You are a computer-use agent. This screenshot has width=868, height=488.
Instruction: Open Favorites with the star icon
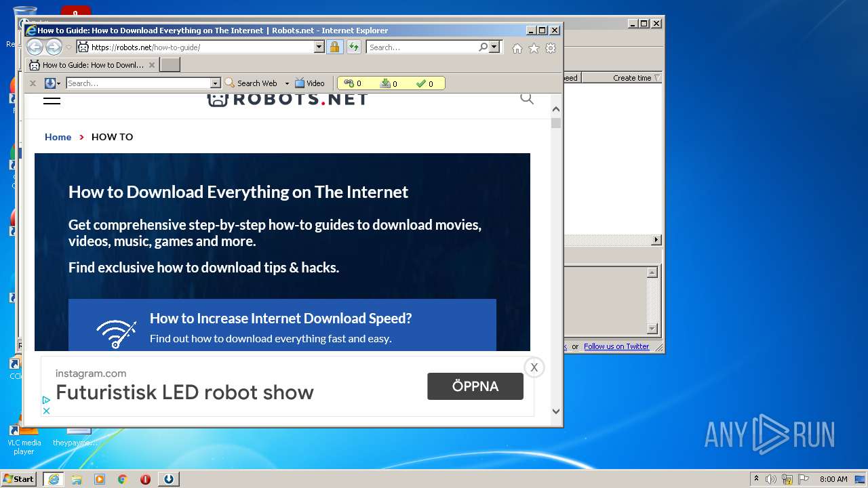click(534, 48)
